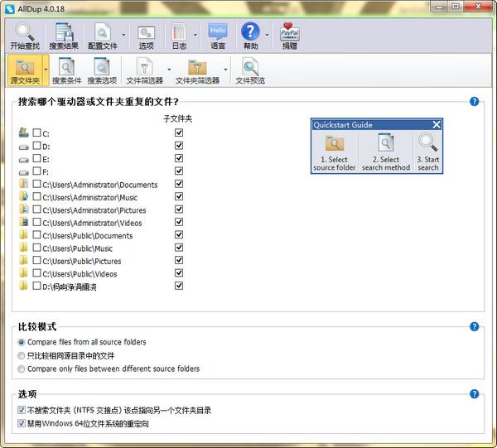This screenshot has width=497, height=448.
Task: Disable the NTFS 交接点 option checkbox
Action: click(22, 411)
